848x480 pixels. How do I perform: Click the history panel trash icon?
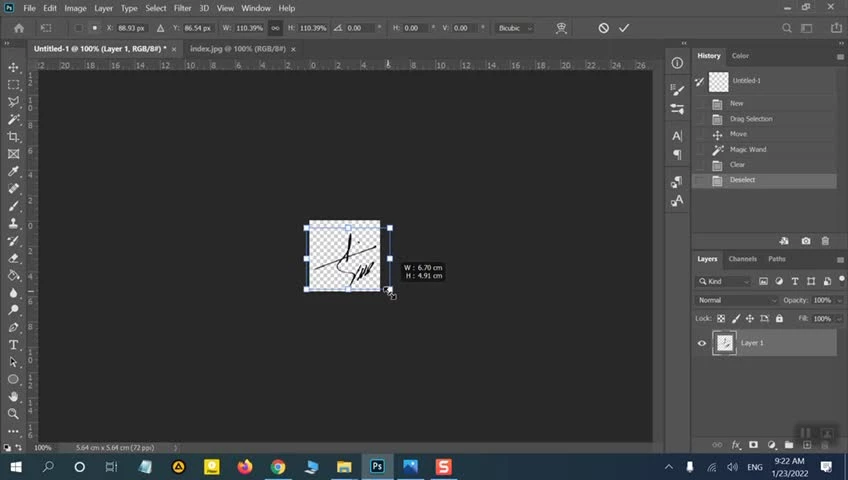pyautogui.click(x=825, y=241)
